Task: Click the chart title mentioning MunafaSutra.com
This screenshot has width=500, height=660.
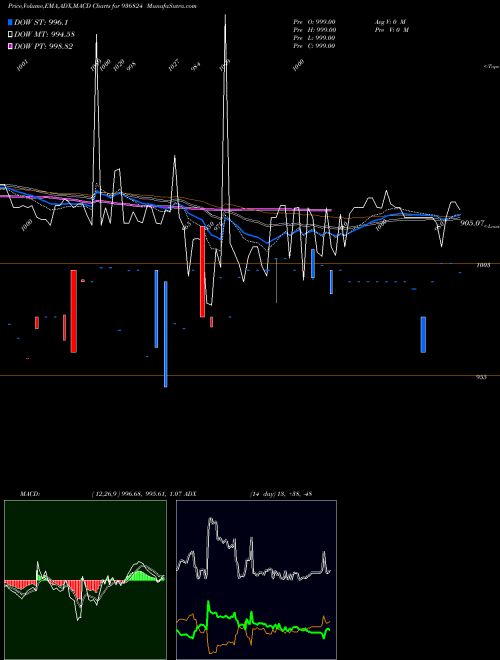Action: 102,6
